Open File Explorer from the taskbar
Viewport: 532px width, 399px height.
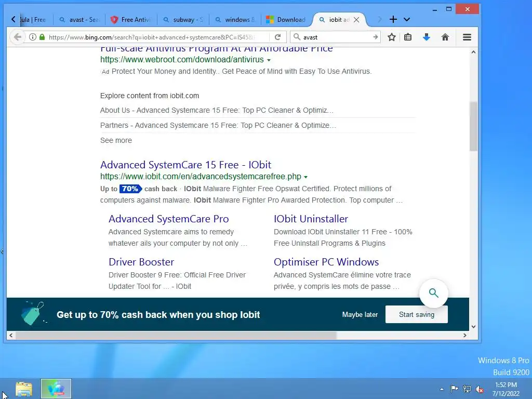point(24,389)
